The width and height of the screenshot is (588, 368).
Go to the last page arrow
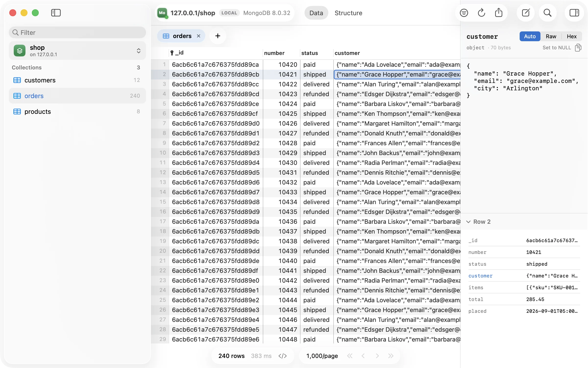(391, 356)
